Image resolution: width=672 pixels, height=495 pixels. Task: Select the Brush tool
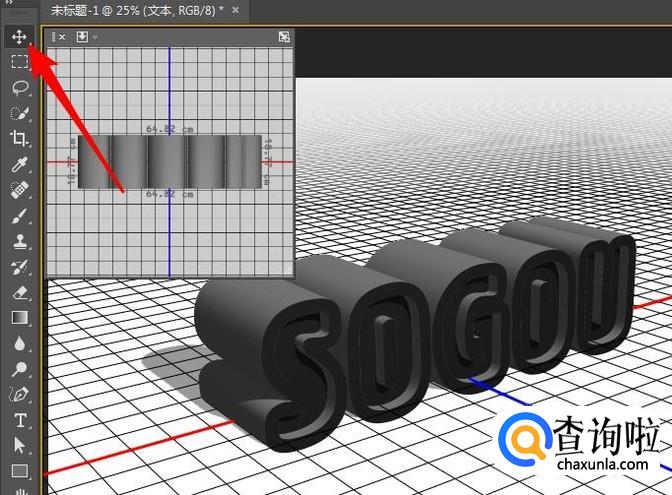click(20, 216)
